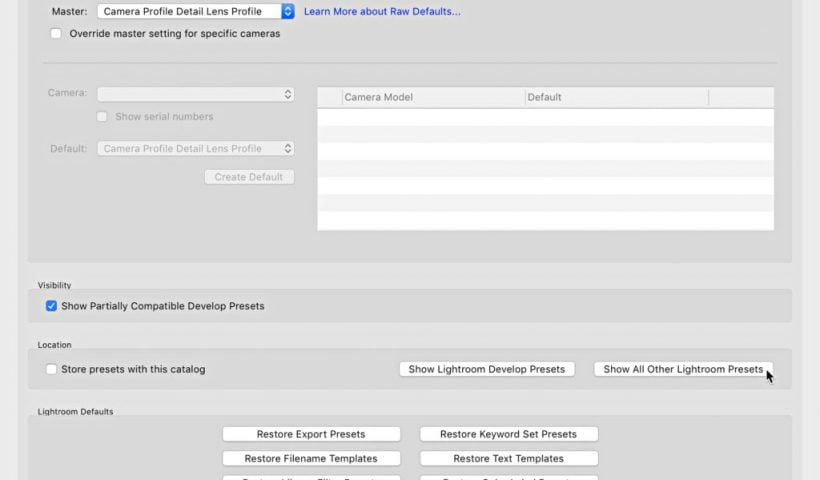Click Show All Other Lightroom Presets
This screenshot has height=480, width=820.
pos(683,369)
